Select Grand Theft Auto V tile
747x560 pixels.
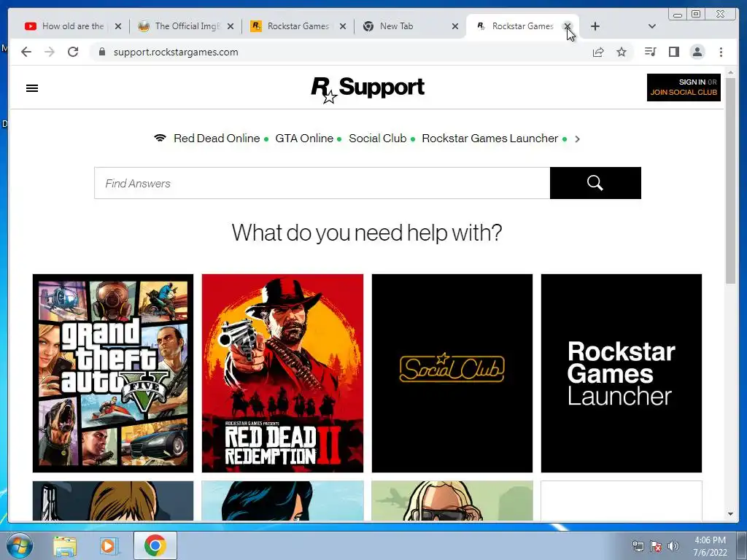tap(113, 373)
